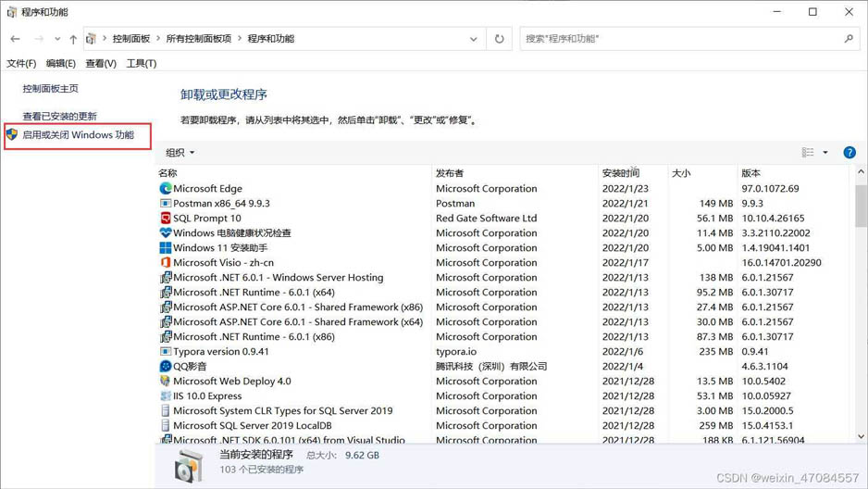The width and height of the screenshot is (868, 489).
Task: Click the Microsoft Edge program icon
Action: coord(166,188)
